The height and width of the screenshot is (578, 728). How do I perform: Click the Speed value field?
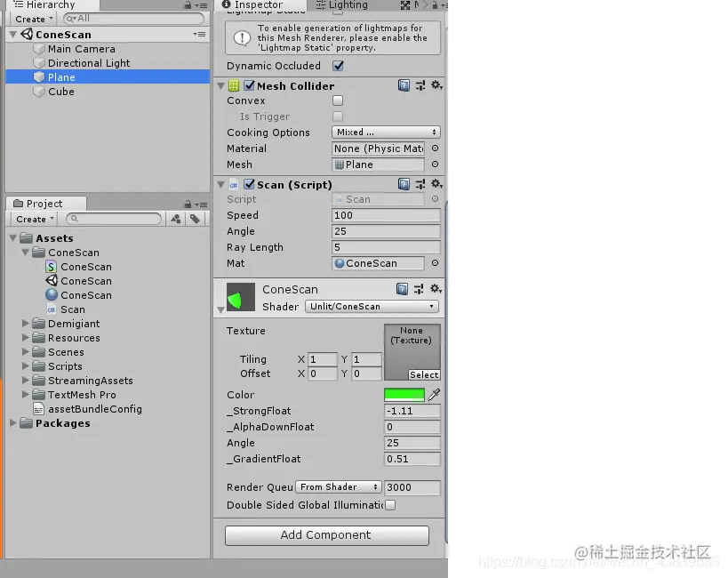tap(387, 215)
